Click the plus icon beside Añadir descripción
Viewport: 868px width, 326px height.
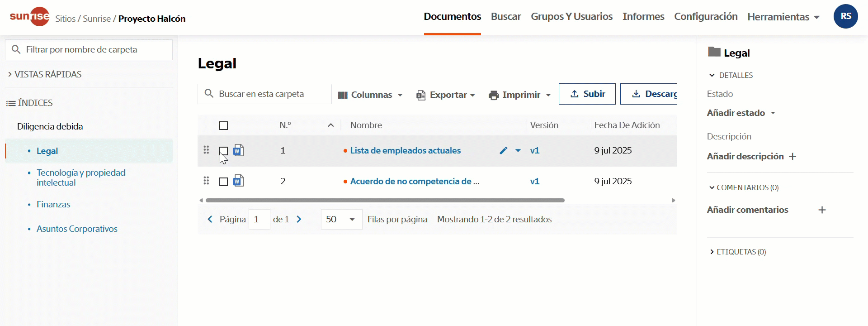click(793, 157)
